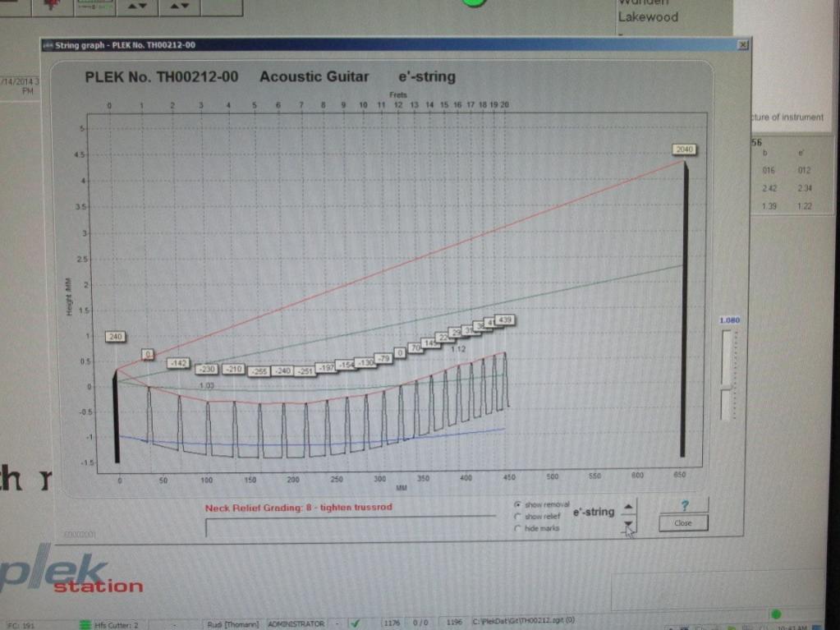Click the 2.42 value in background table
The width and height of the screenshot is (840, 630).
(769, 189)
